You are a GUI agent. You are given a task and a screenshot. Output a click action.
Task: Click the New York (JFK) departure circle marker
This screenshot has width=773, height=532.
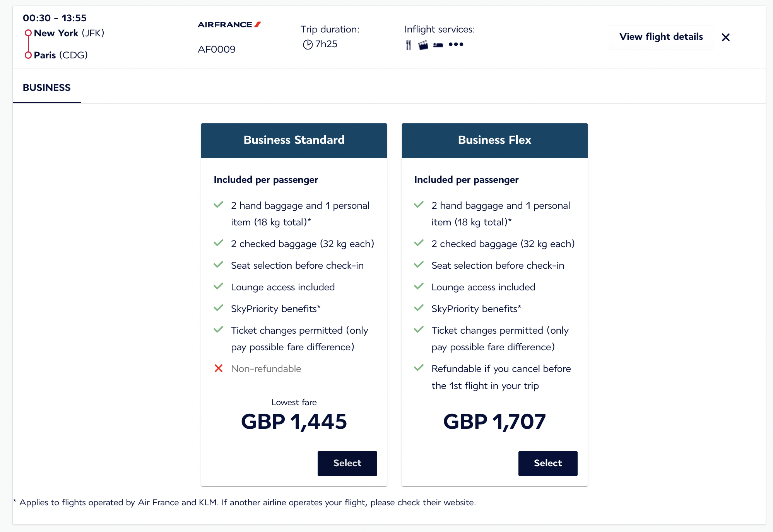[28, 33]
